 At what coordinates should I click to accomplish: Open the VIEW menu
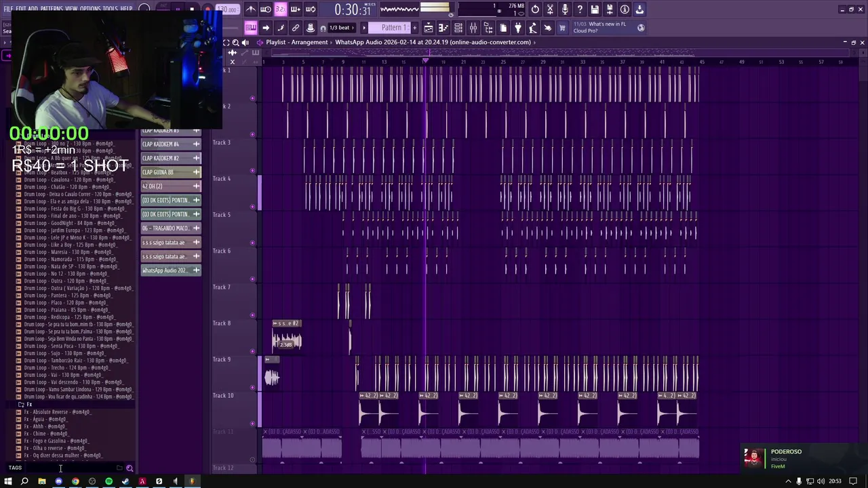tap(72, 9)
